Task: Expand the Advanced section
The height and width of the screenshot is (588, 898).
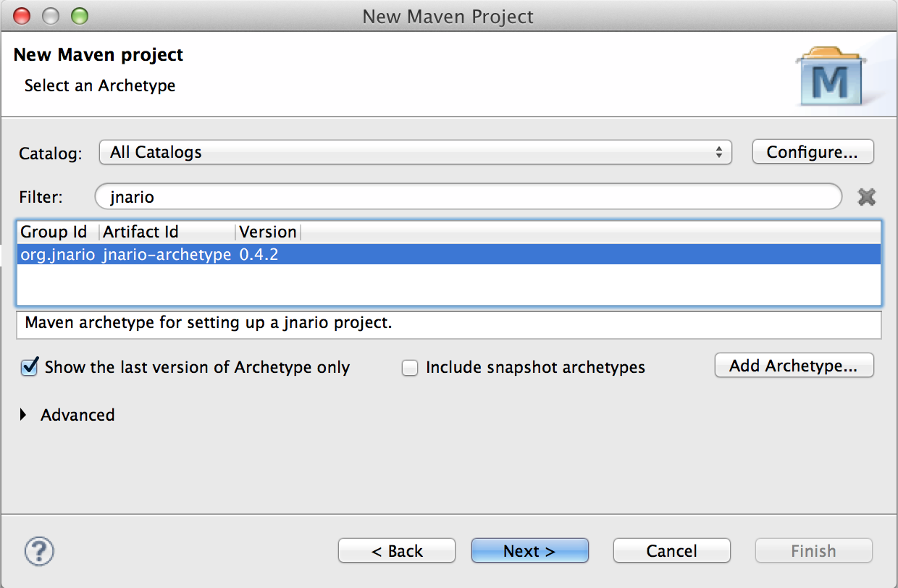Action: pos(24,415)
